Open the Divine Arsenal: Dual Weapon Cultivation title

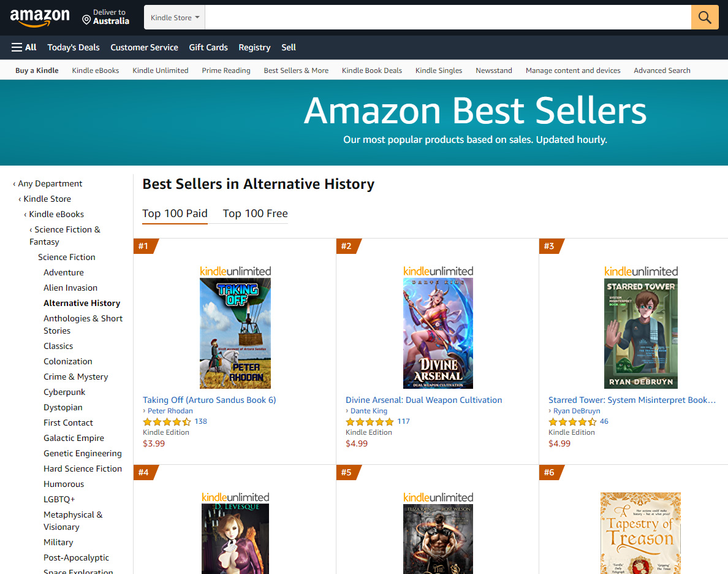click(423, 400)
